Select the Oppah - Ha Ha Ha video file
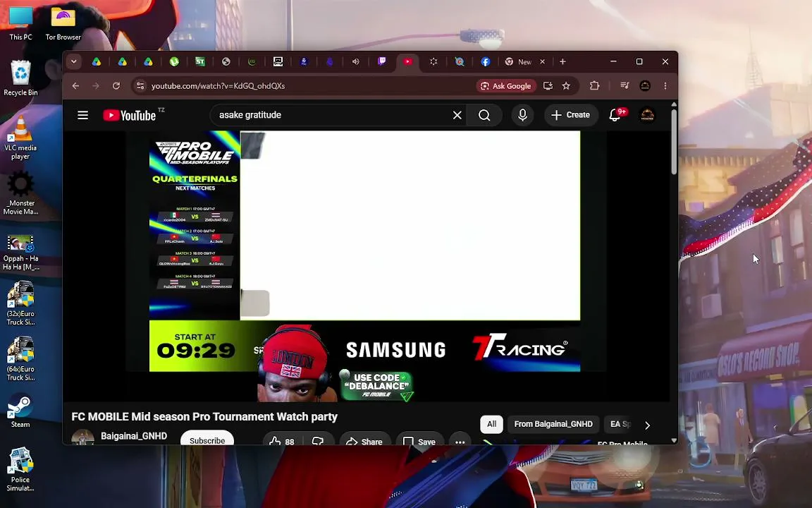Screen dimensions: 812x508 20,253
